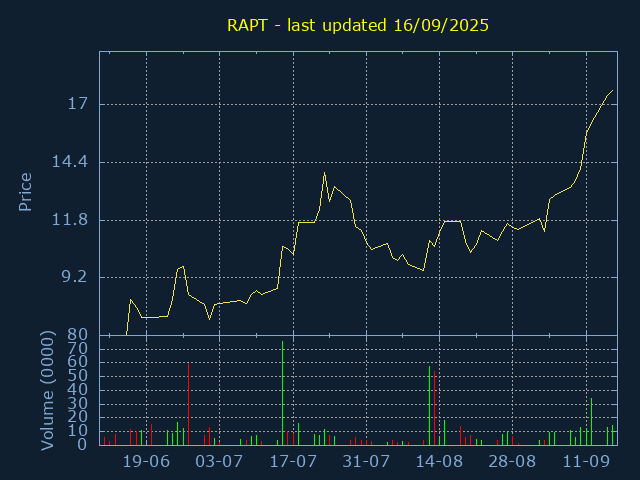Click the price tick label 14.4

(69, 162)
